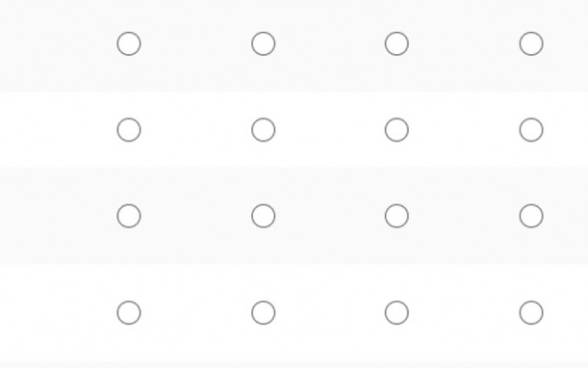
Task: Click the bottom-left corner radio circle
Action: point(129,312)
